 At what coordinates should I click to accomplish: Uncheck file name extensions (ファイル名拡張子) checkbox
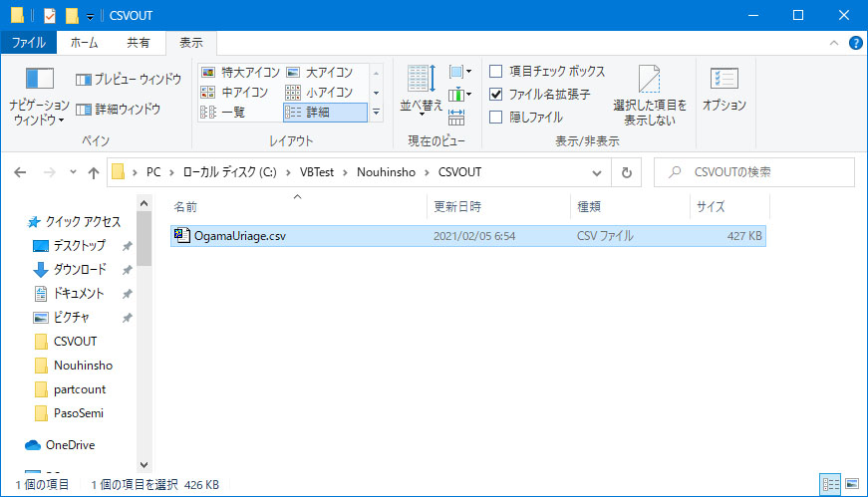click(496, 95)
